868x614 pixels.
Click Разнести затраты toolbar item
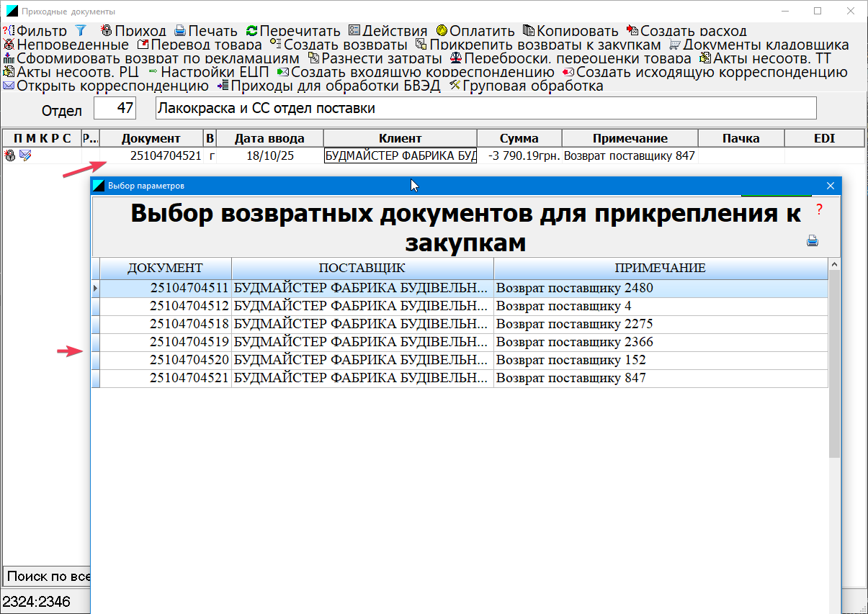375,58
